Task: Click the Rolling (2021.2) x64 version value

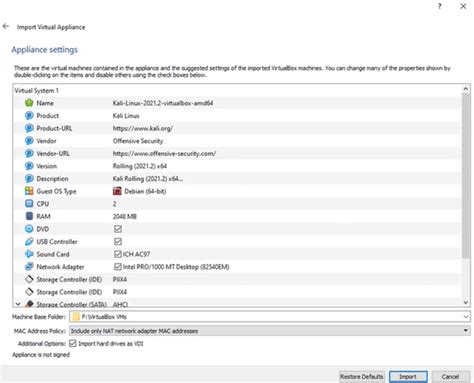Action: pos(140,166)
